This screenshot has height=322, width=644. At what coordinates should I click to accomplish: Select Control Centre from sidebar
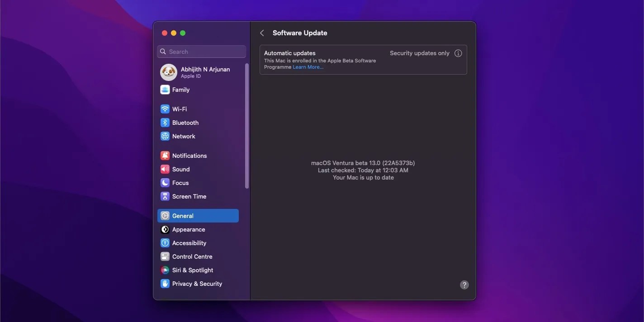[x=192, y=256]
